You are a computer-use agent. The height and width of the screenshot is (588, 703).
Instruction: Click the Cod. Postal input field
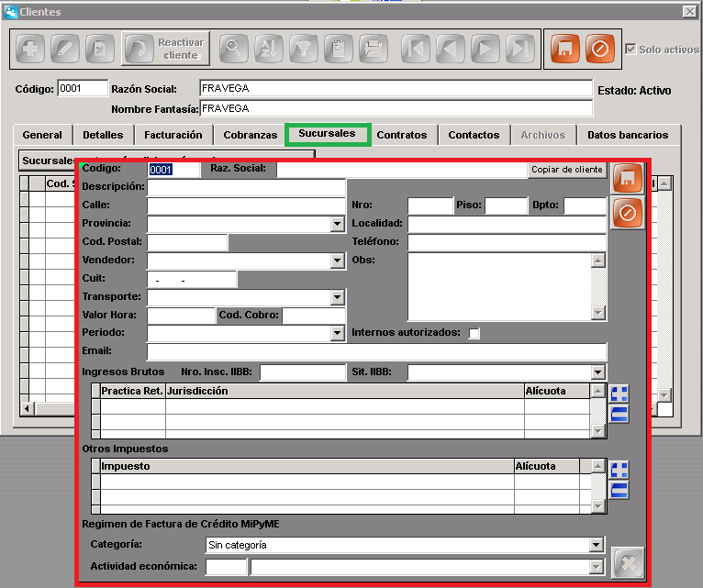click(187, 242)
